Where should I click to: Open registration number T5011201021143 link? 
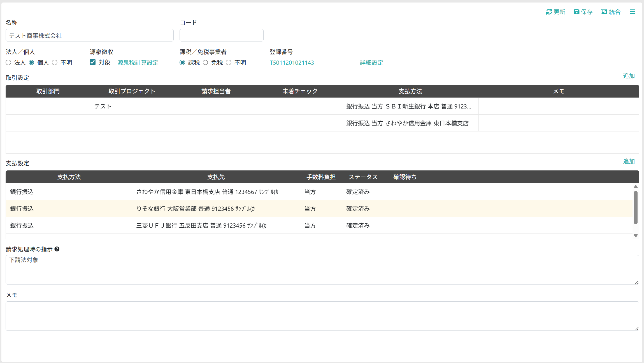tap(292, 63)
